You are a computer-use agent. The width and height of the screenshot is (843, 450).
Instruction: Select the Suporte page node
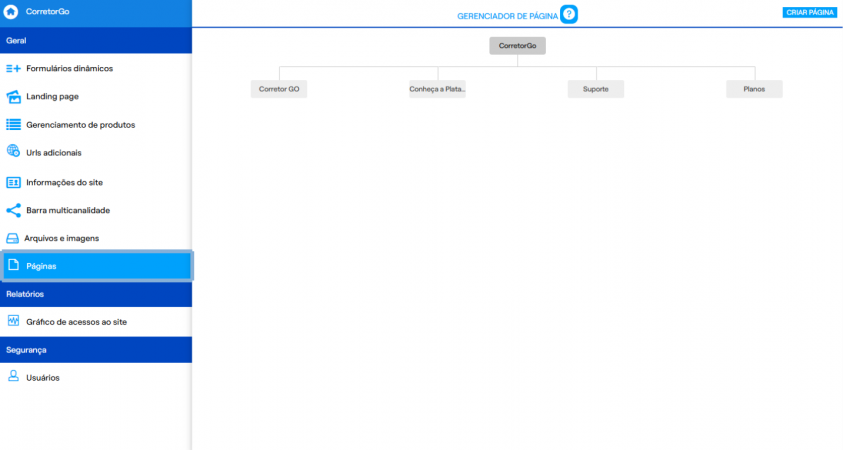pyautogui.click(x=596, y=89)
